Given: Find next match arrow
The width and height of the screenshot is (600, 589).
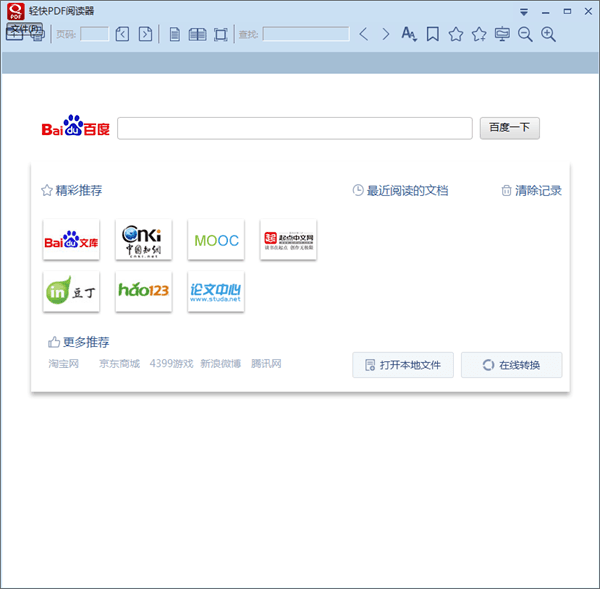Looking at the screenshot, I should click(x=386, y=34).
